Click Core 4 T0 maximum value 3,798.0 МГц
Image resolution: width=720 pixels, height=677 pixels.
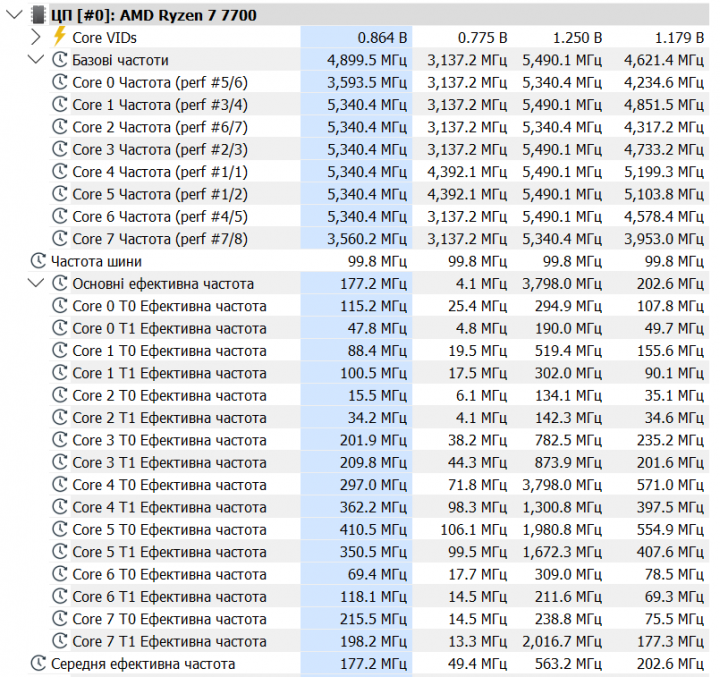pos(562,485)
